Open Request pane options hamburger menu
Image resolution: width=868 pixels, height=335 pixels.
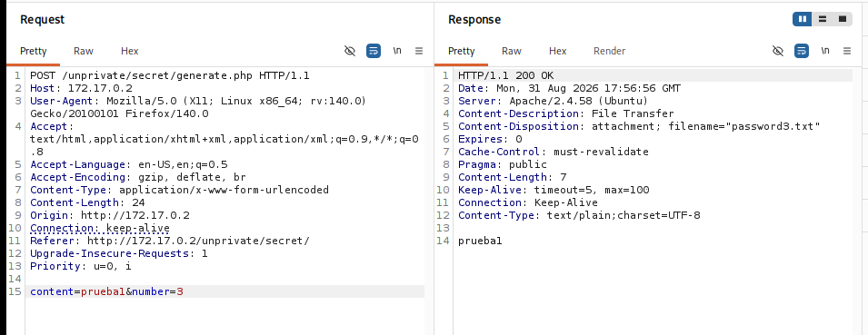pos(419,51)
